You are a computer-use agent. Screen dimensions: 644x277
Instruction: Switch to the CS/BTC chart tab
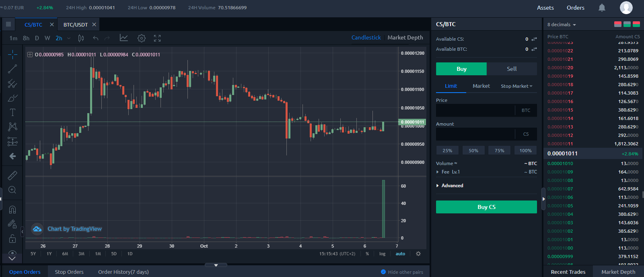(33, 25)
